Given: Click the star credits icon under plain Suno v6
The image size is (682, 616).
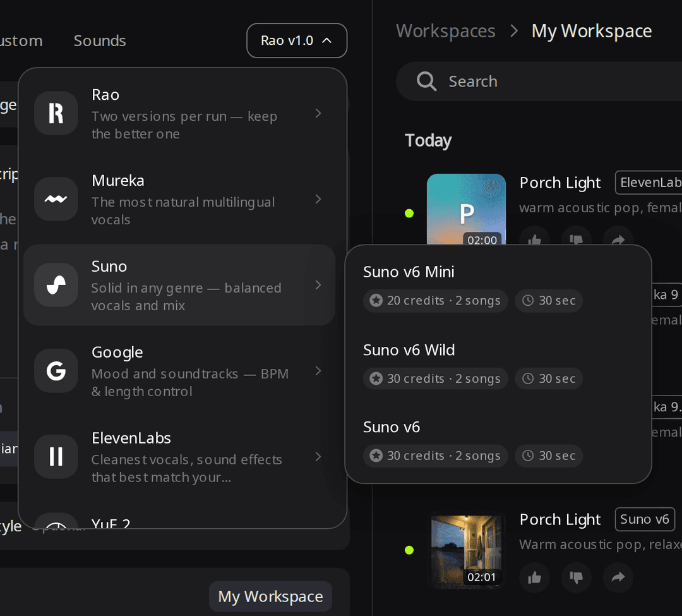Looking at the screenshot, I should (376, 456).
